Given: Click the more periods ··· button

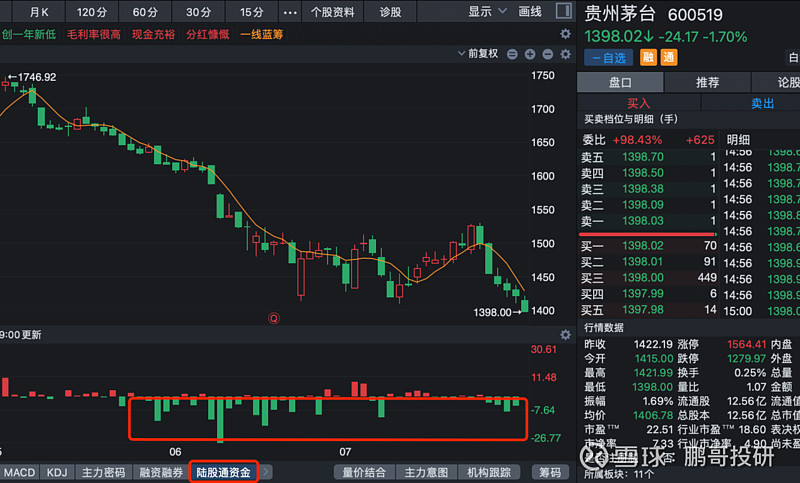Looking at the screenshot, I should click(x=290, y=12).
